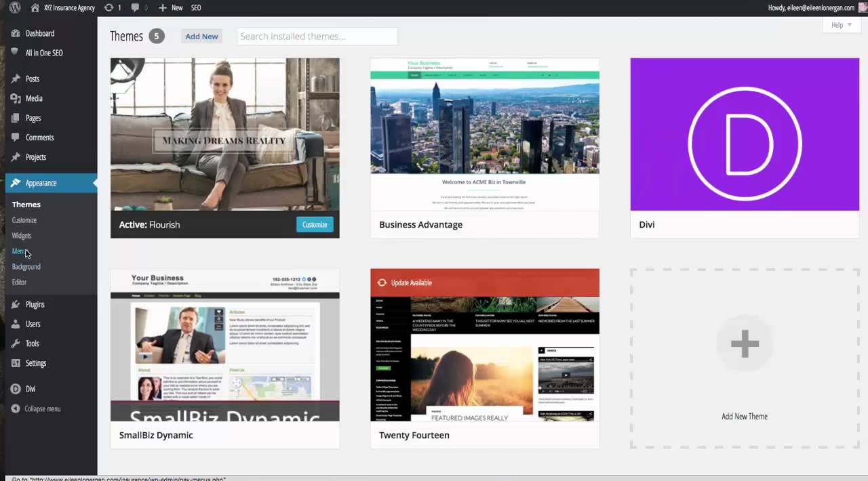Click the Update Available notice text
Screen dimensions: 868x481
[412, 283]
